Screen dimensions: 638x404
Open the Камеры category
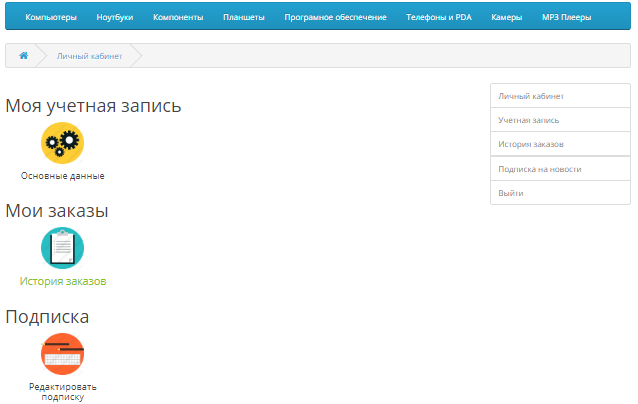coord(506,17)
